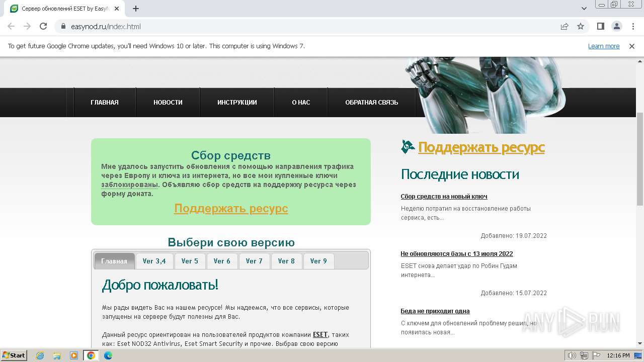Screen dimensions: 644x362
Task: Share this page icon in address bar
Action: [x=565, y=26]
